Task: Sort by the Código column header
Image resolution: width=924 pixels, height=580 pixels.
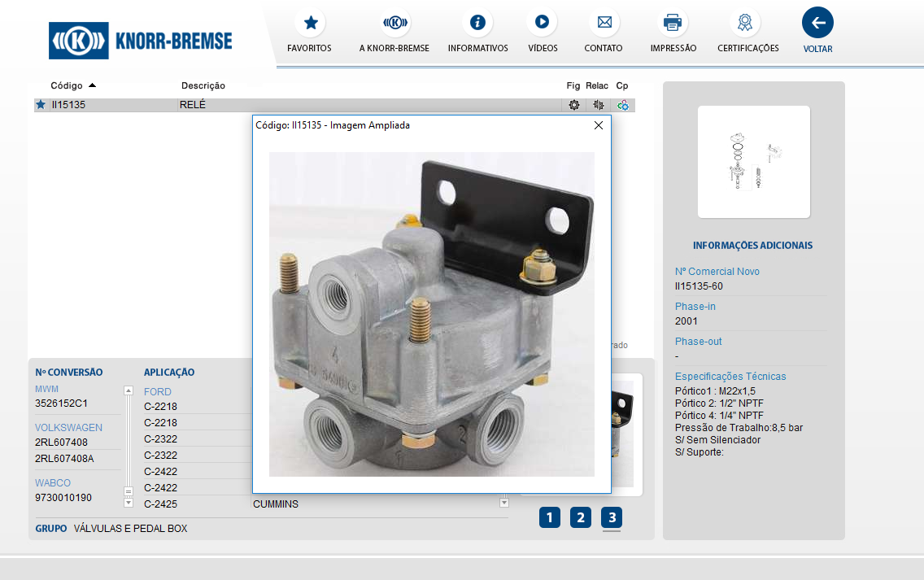Action: pos(67,85)
